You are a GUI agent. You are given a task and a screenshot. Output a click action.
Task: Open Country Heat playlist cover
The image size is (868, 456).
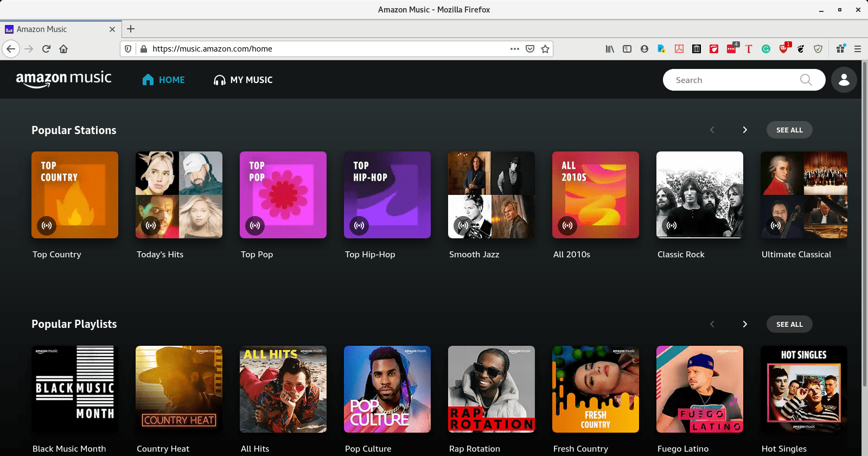179,389
